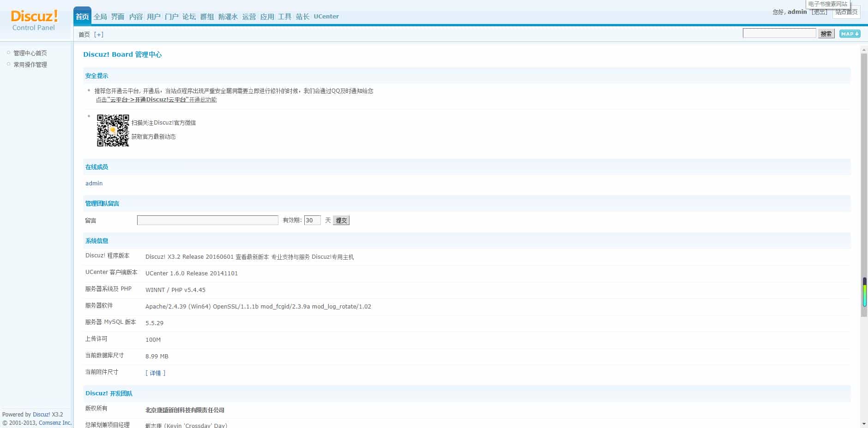Click the online member admin link
Screen dimensions: 868x428
click(x=94, y=184)
